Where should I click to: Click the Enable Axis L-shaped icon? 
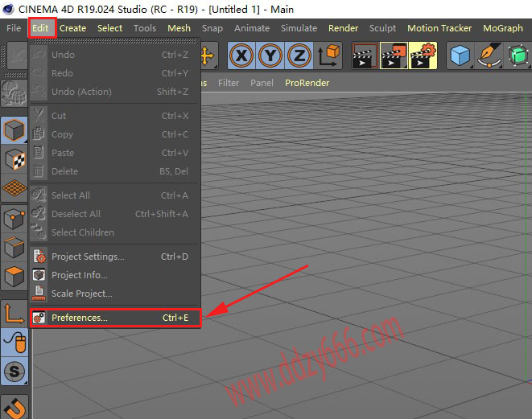(14, 313)
